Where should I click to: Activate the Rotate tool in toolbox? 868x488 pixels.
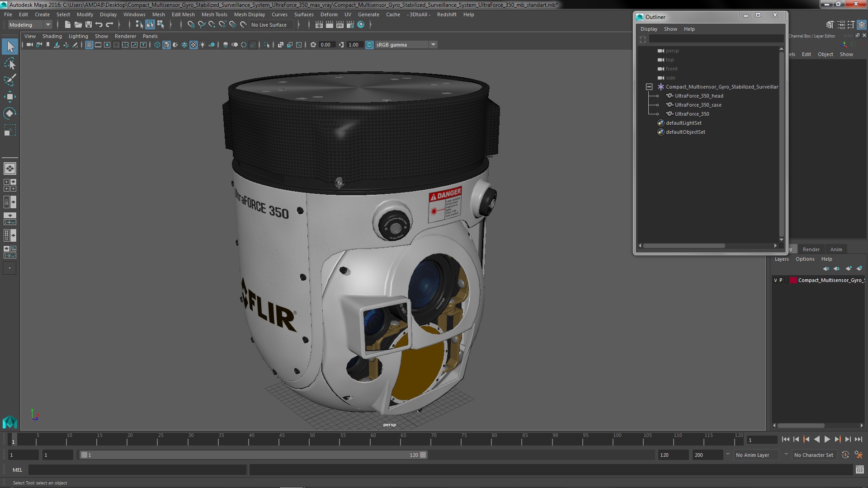[10, 113]
